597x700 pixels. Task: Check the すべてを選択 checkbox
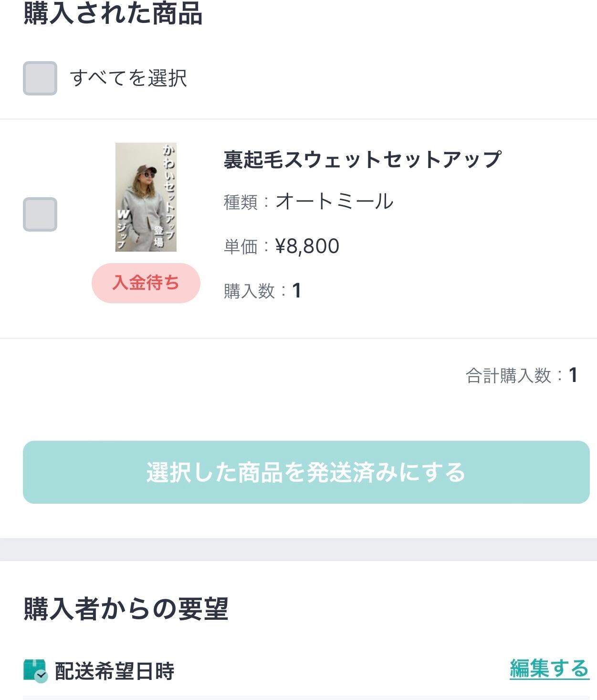pos(40,78)
